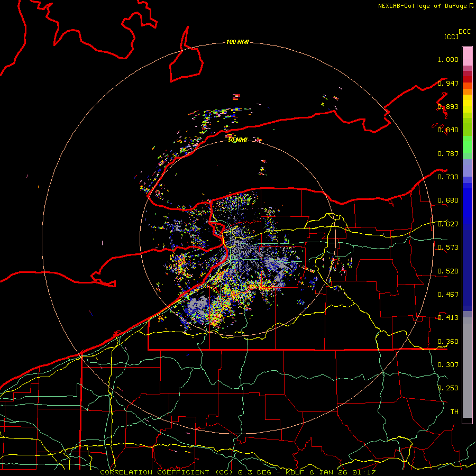Viewport: 476px width, 476px height.
Task: Select the 0.893 scale value
Action: pyautogui.click(x=448, y=106)
